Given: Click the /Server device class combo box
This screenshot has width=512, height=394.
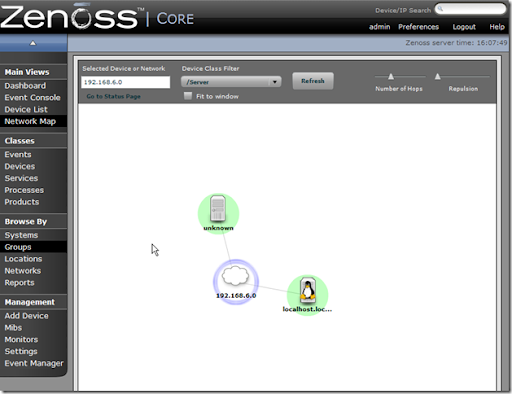Looking at the screenshot, I should click(x=231, y=82).
